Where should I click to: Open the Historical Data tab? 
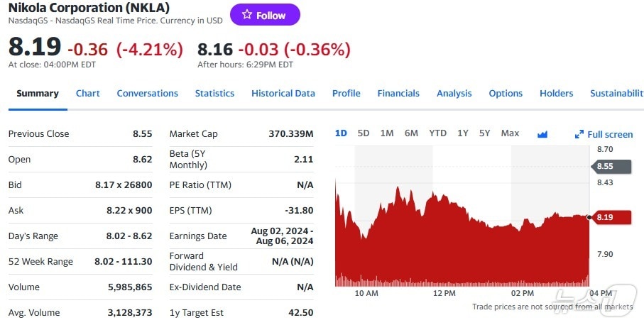283,93
